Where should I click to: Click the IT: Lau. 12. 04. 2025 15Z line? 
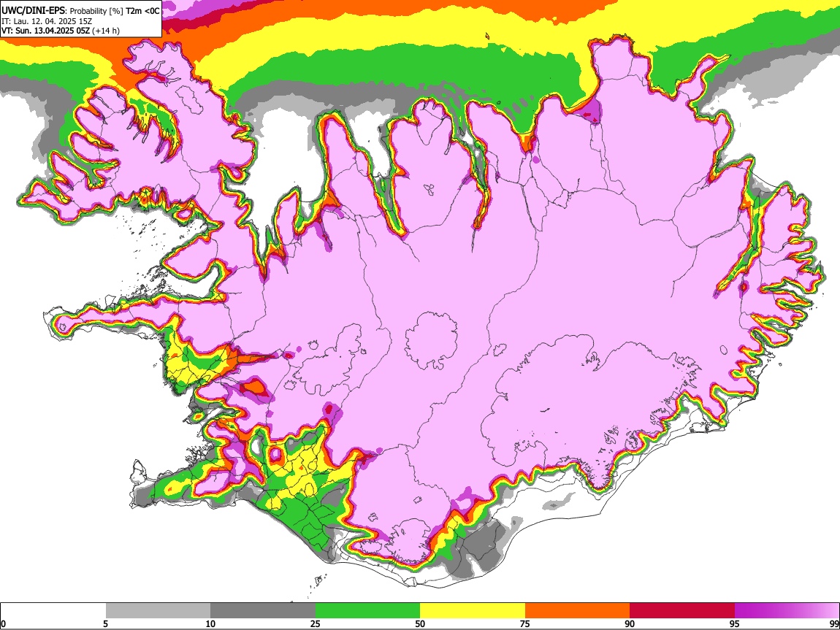coord(47,21)
